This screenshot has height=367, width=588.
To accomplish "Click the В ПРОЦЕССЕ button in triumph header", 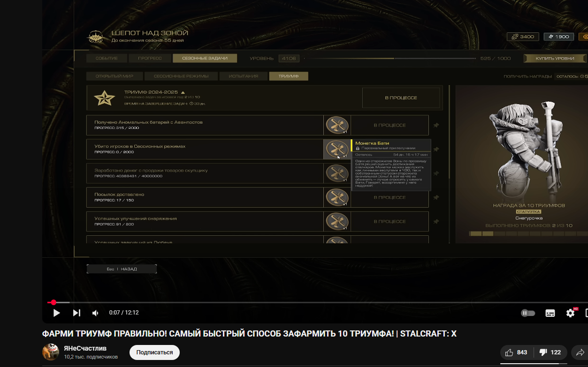I will click(x=401, y=98).
